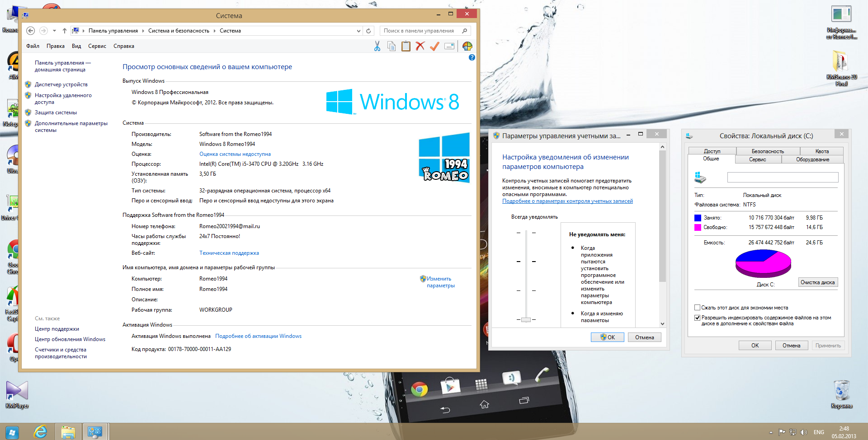Expand the address bar history dropdown
The width and height of the screenshot is (868, 440).
pyautogui.click(x=359, y=31)
